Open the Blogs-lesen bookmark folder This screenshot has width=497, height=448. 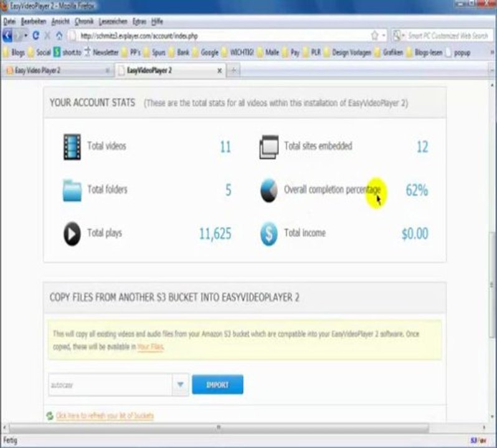click(424, 52)
